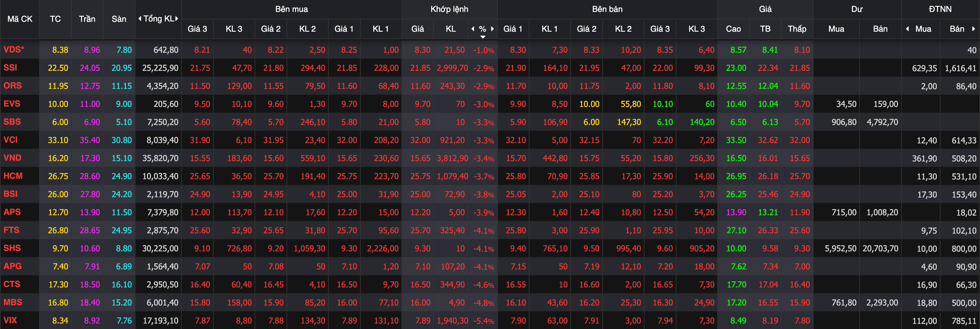Click VIX foreign buy 112,00

[925, 321]
